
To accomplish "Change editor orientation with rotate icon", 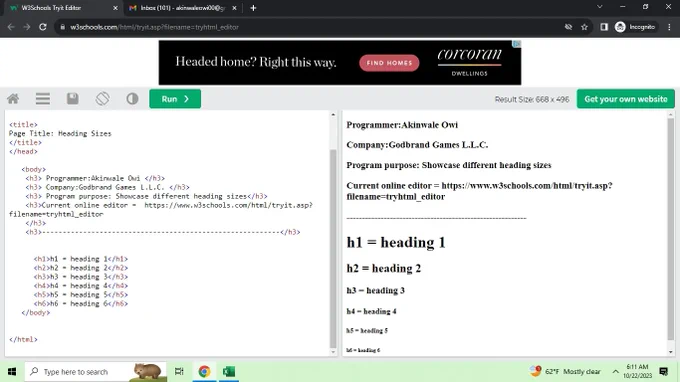I will click(x=102, y=99).
